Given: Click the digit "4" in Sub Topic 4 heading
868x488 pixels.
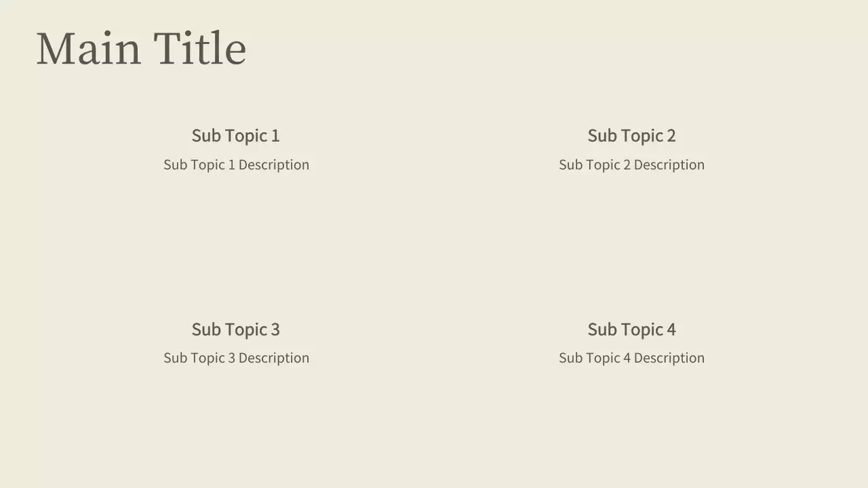Looking at the screenshot, I should coord(671,329).
